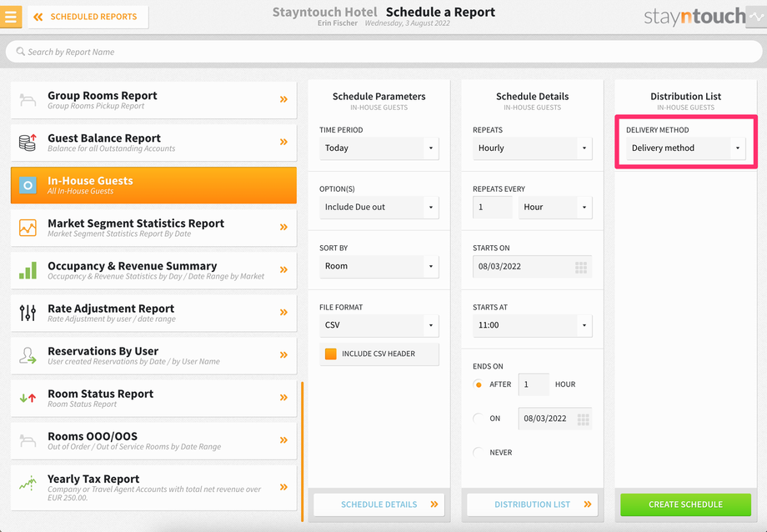Open Rooms OOO/OOS via its arrow
The image size is (767, 532).
pos(283,440)
